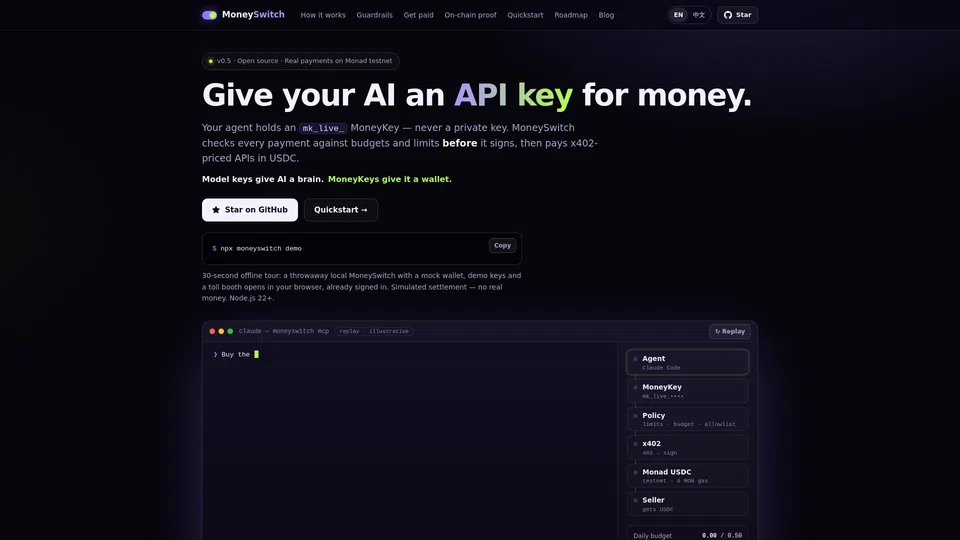960x540 pixels.
Task: Click the MoneySwitch toggle logo icon
Action: tap(209, 15)
